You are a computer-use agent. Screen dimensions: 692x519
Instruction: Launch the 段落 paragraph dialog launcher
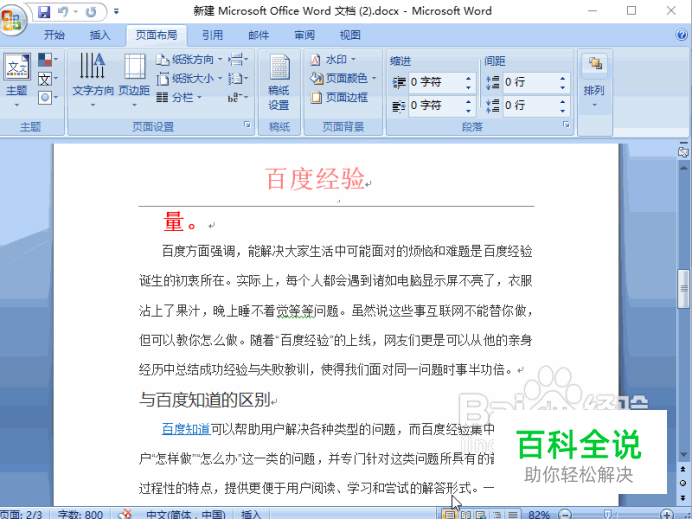(x=566, y=125)
